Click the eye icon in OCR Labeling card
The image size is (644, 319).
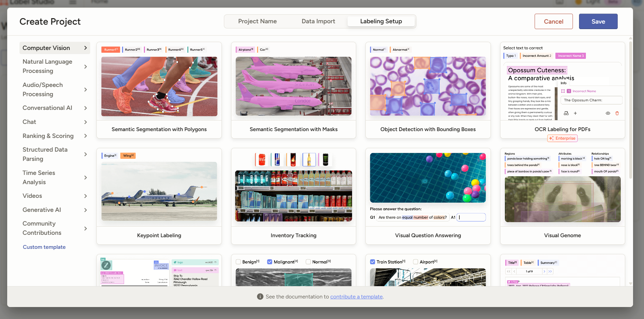608,113
